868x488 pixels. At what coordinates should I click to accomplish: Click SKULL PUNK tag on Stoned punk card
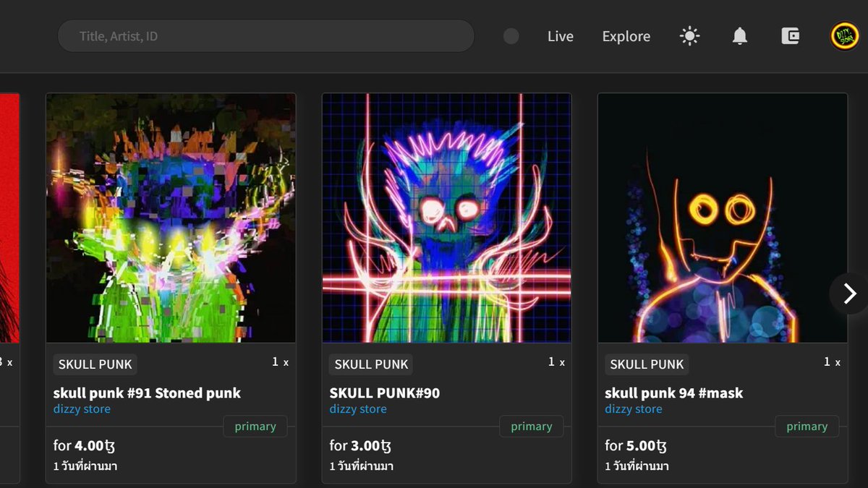[95, 364]
